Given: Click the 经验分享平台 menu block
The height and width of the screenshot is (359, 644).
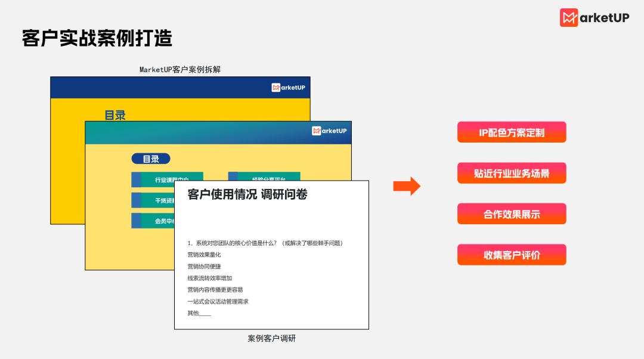Looking at the screenshot, I should click(x=265, y=176).
